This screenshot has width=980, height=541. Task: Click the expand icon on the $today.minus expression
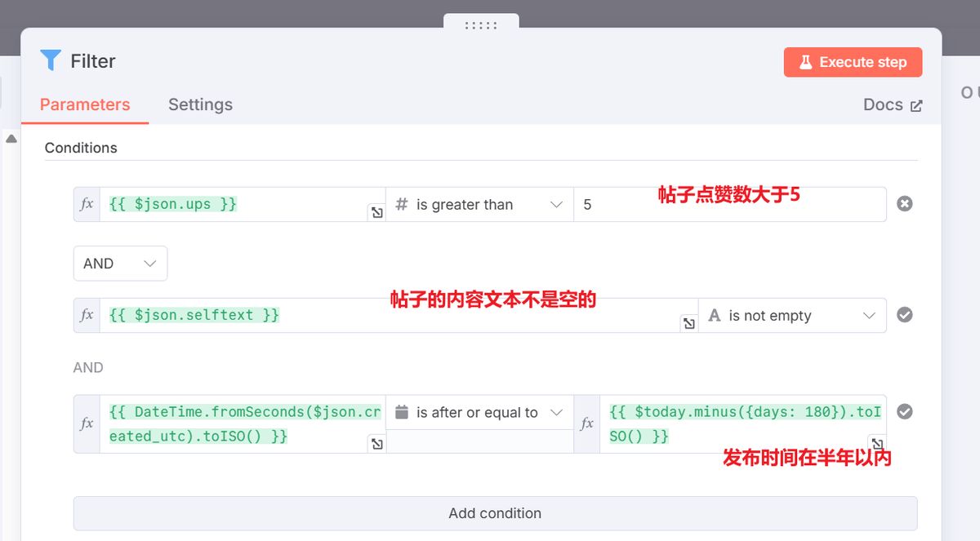pos(876,444)
